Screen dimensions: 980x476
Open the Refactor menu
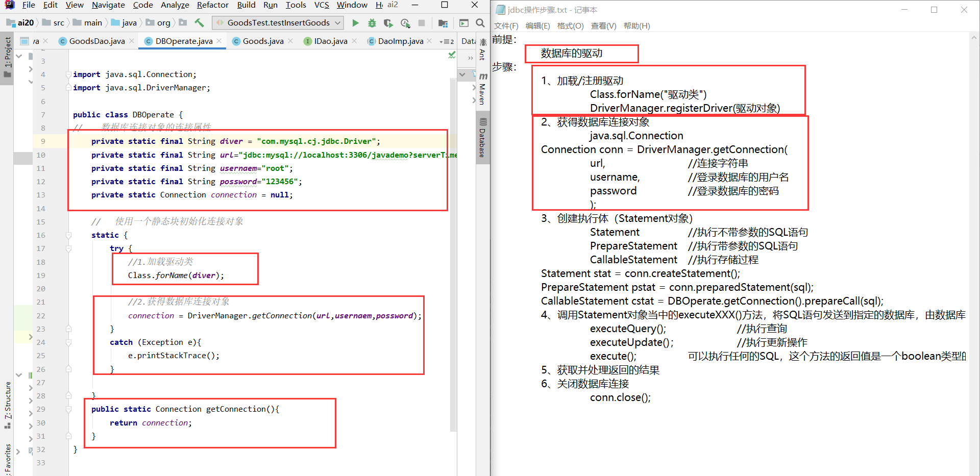[213, 5]
